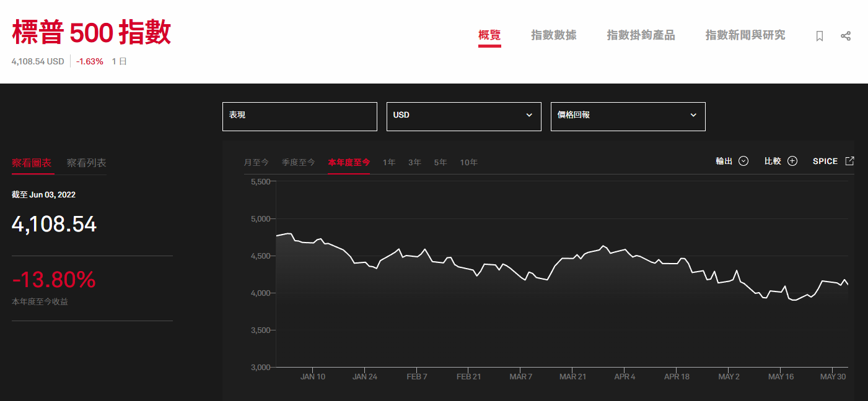Image resolution: width=868 pixels, height=401 pixels.
Task: Open the 表現 selection box
Action: pyautogui.click(x=299, y=116)
